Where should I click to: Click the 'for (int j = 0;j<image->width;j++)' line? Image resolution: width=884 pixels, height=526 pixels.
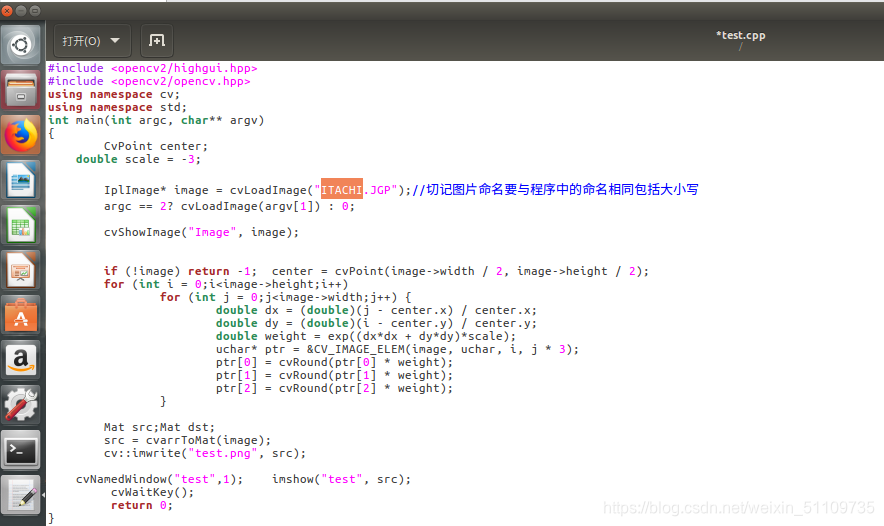285,297
